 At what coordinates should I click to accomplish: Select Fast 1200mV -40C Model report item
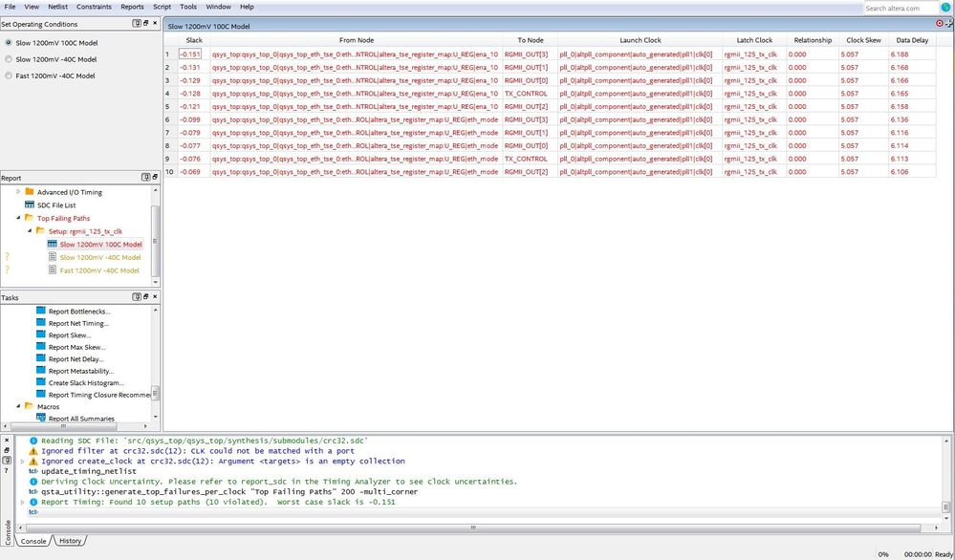(99, 270)
